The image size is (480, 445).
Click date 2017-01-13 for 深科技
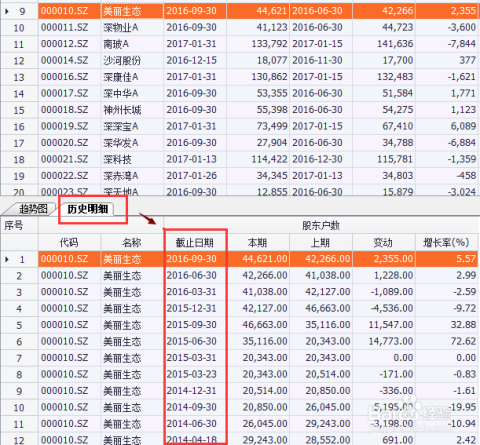point(191,159)
